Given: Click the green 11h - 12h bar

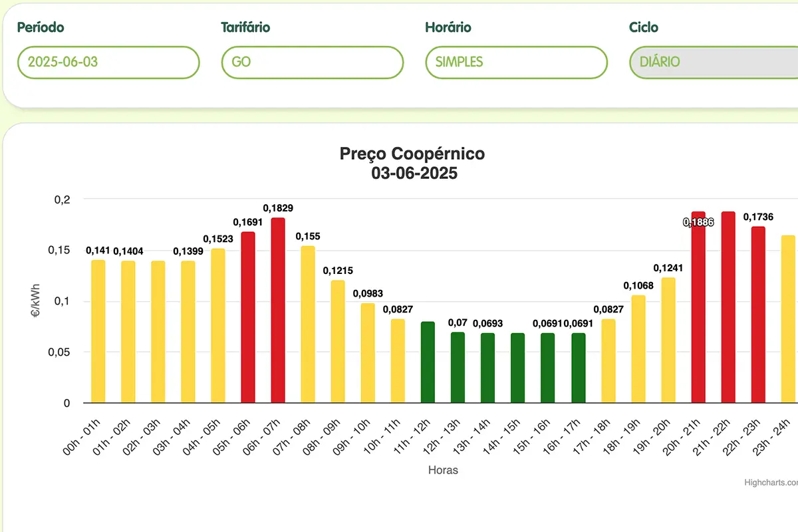Looking at the screenshot, I should 428,362.
